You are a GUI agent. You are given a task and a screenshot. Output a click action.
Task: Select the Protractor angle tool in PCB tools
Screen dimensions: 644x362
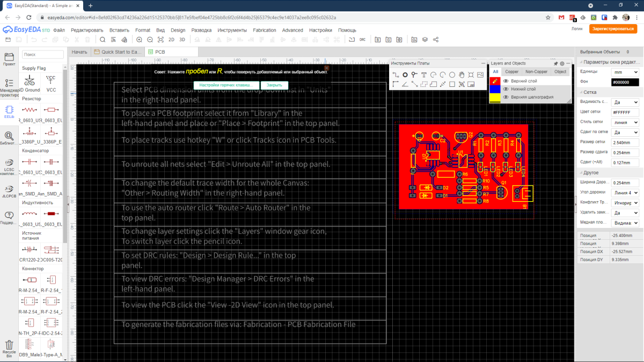[x=405, y=84]
